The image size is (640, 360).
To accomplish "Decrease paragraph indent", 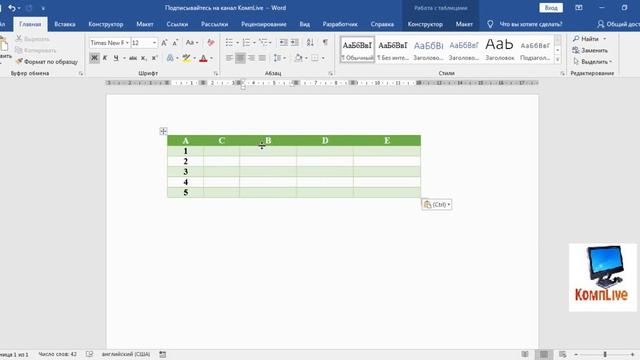I will pos(284,42).
